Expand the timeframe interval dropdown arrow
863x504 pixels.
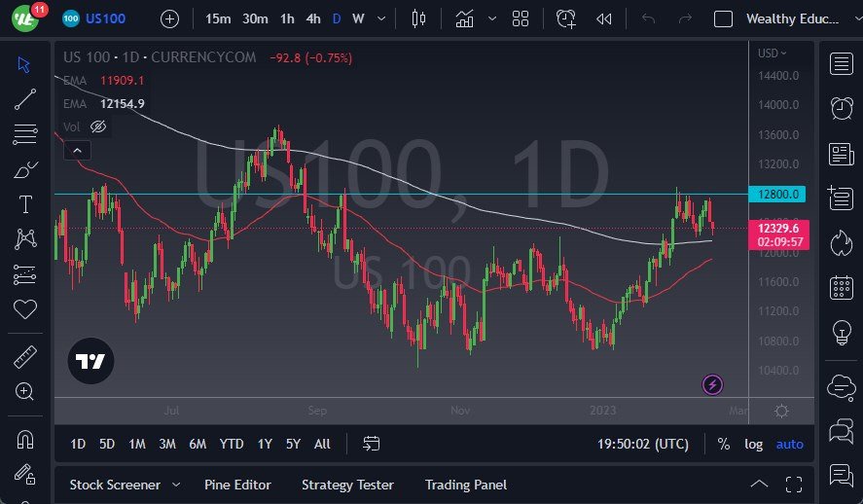[x=380, y=18]
